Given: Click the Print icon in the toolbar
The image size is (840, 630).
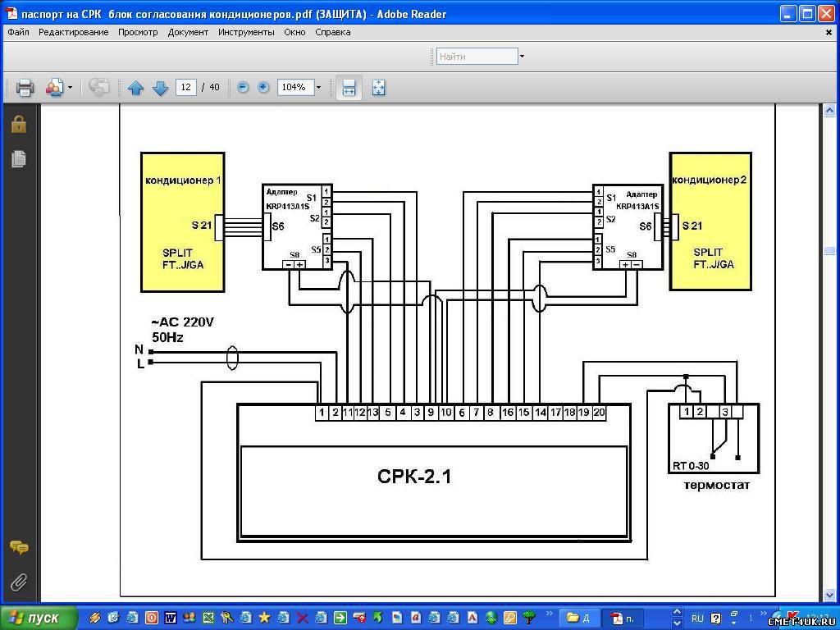Looking at the screenshot, I should (25, 87).
